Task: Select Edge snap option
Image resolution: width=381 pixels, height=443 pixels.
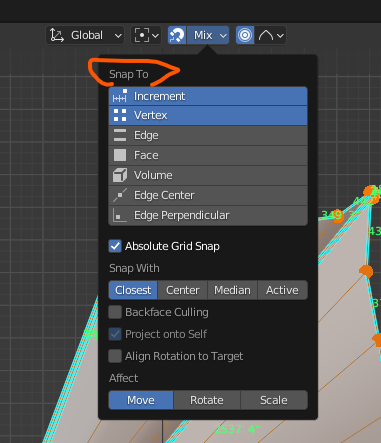Action: point(208,135)
